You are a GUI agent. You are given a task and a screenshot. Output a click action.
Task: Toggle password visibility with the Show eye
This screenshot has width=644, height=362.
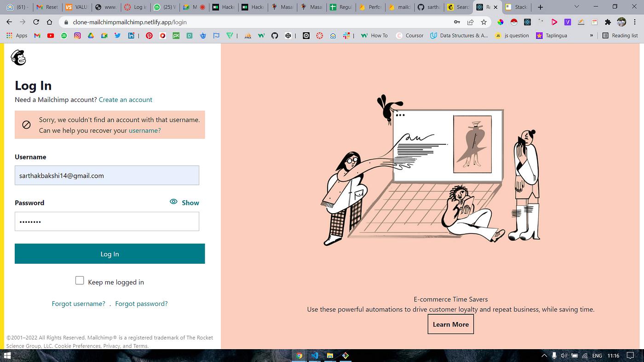pos(184,203)
